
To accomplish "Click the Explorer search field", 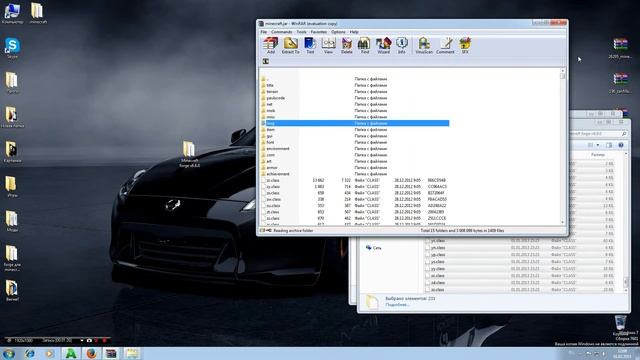I will [598, 133].
